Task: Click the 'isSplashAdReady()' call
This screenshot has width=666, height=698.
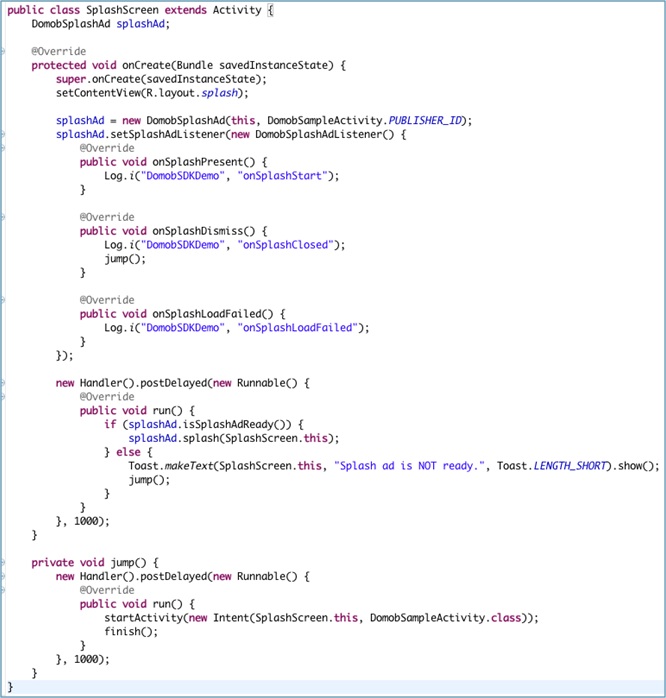Action: click(x=234, y=424)
